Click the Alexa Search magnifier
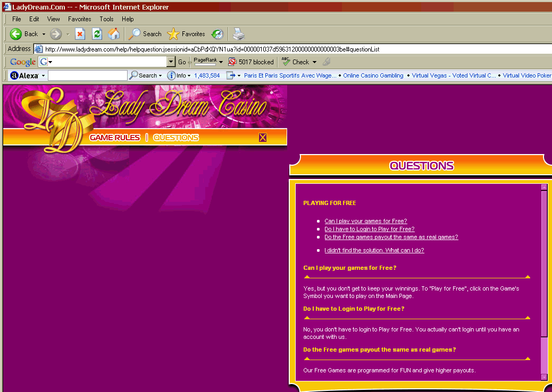This screenshot has height=392, width=552. [133, 75]
